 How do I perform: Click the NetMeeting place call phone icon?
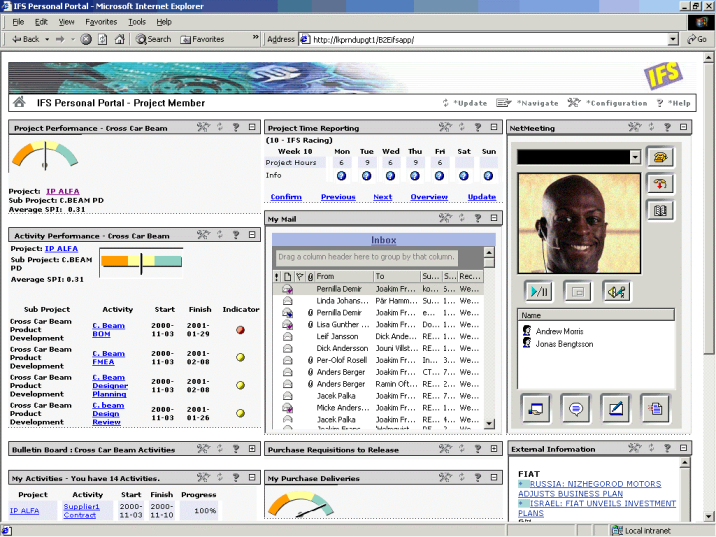pos(660,158)
